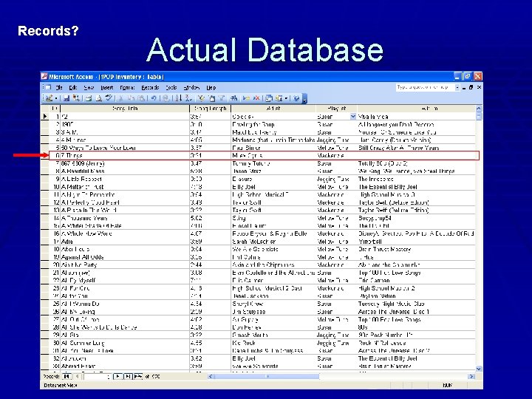532x399 pixels.
Task: Click the vertical scrollbar up arrow
Action: coord(479,109)
